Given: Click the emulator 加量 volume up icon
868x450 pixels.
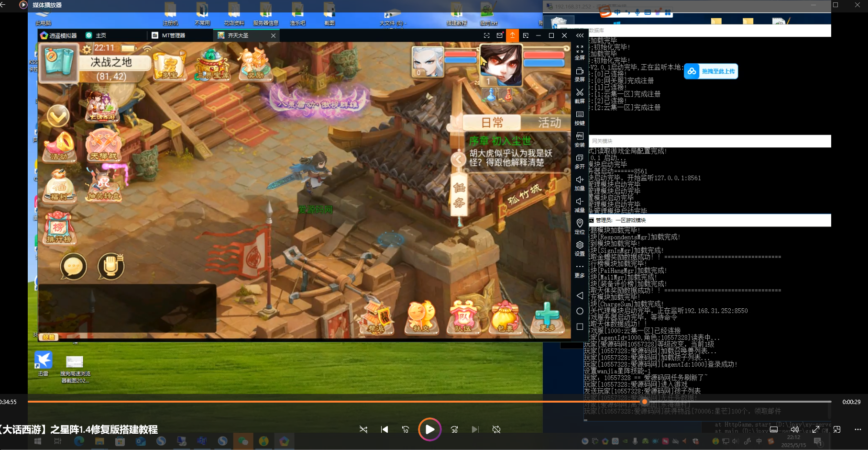Looking at the screenshot, I should tap(580, 183).
